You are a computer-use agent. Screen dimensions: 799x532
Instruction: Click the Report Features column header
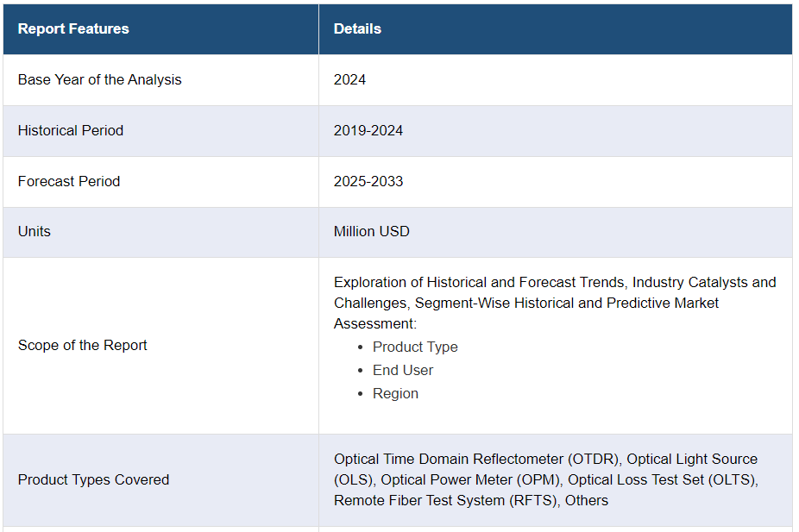tap(73, 28)
